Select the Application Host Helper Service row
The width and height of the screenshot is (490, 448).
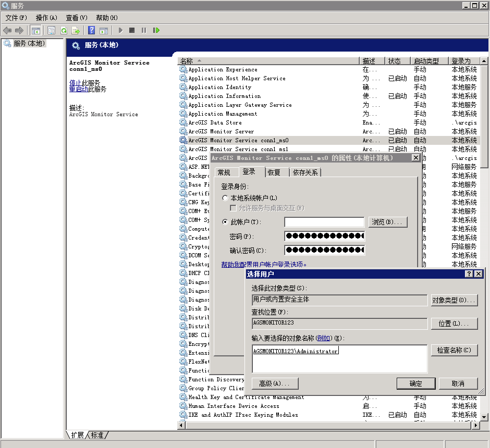coord(328,78)
